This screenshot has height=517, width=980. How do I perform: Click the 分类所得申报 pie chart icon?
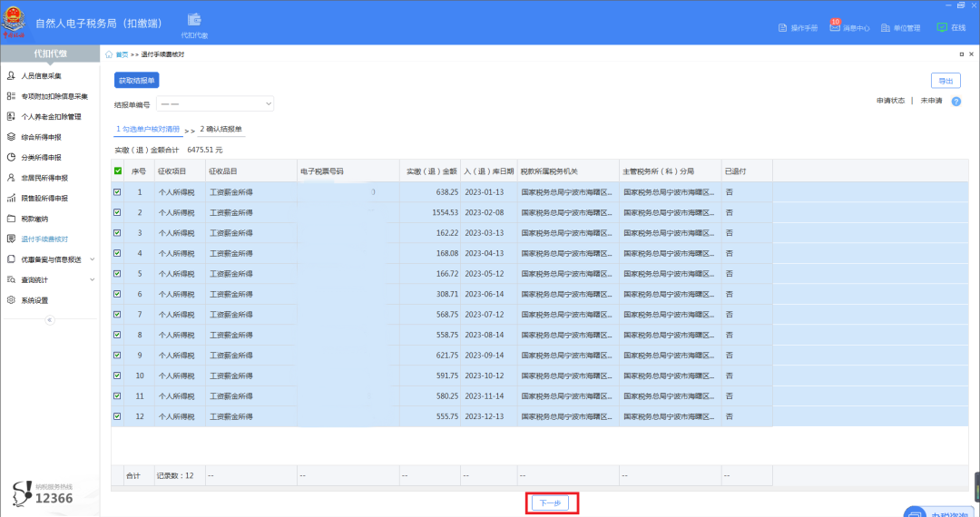pos(11,157)
